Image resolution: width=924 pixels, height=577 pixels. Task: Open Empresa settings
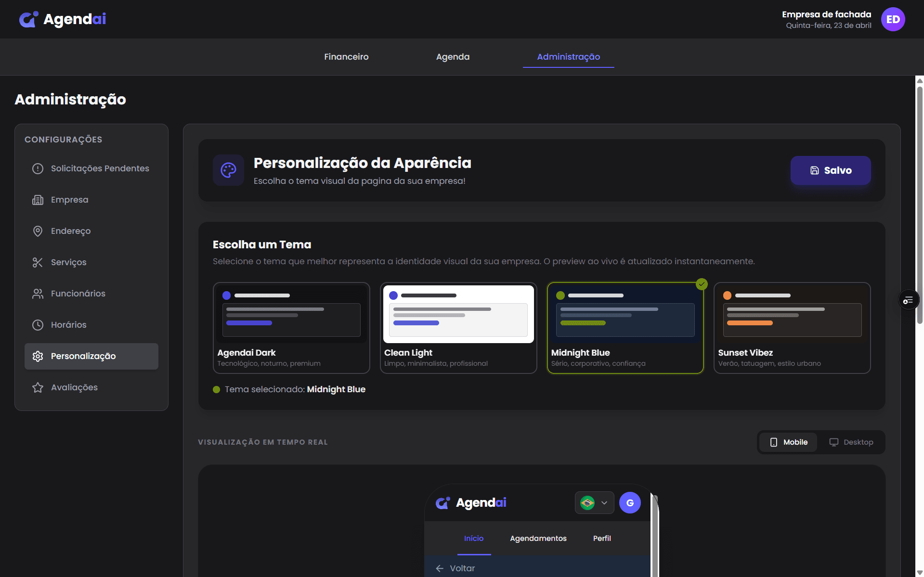(x=91, y=200)
